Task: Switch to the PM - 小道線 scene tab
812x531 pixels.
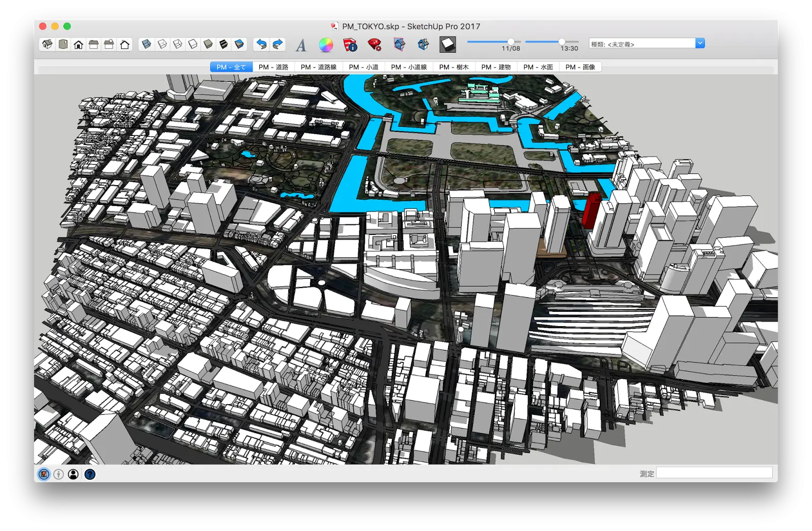Action: coord(409,67)
